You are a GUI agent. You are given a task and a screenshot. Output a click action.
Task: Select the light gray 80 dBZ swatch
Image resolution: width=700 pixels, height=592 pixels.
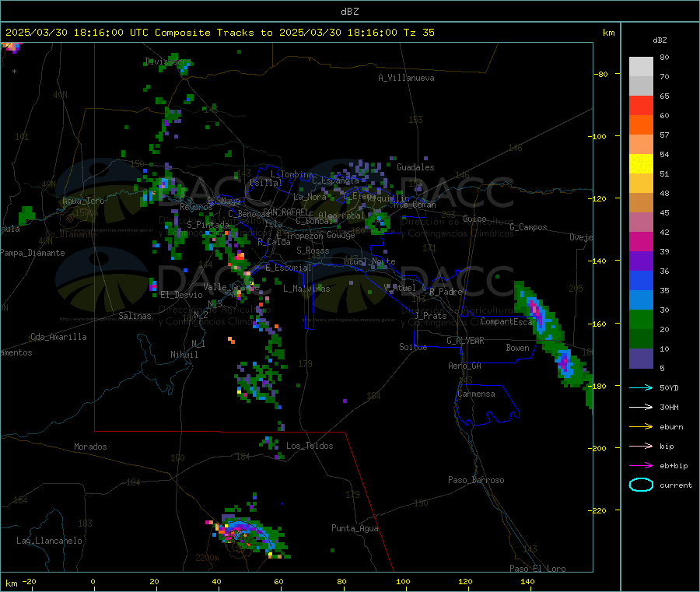[641, 67]
